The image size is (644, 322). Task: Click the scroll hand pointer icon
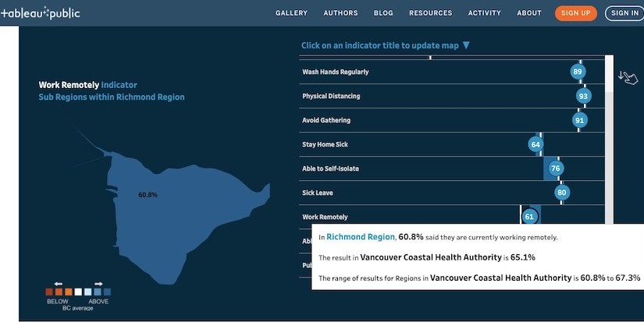pos(626,76)
